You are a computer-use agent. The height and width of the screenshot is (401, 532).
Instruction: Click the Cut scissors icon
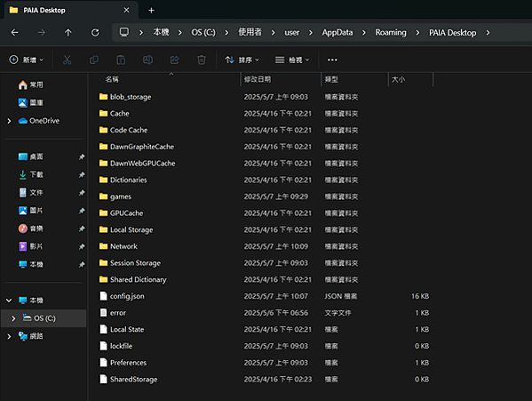[67, 60]
